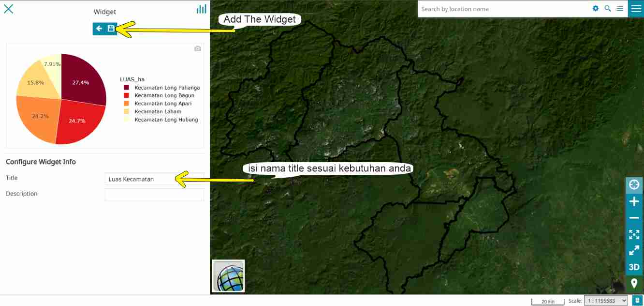644x306 pixels.
Task: Go back using the left arrow button
Action: click(99, 29)
